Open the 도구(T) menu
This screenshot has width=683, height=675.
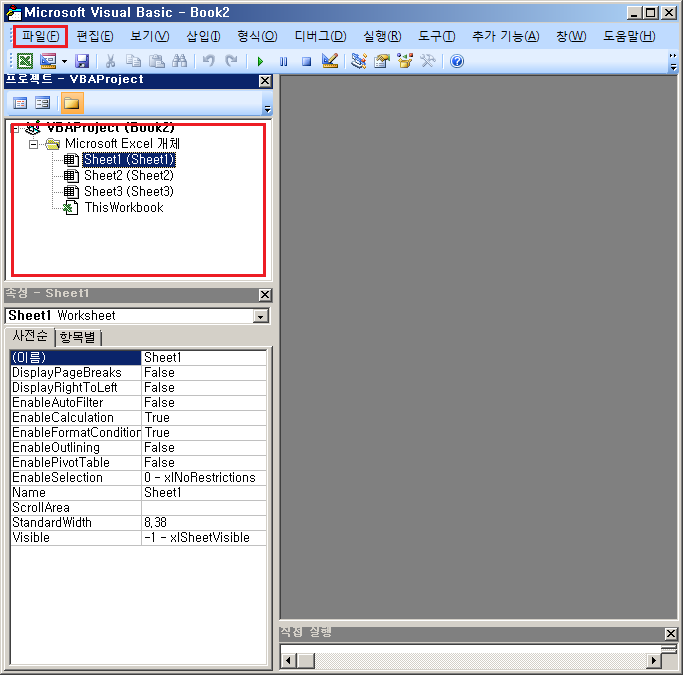[436, 36]
